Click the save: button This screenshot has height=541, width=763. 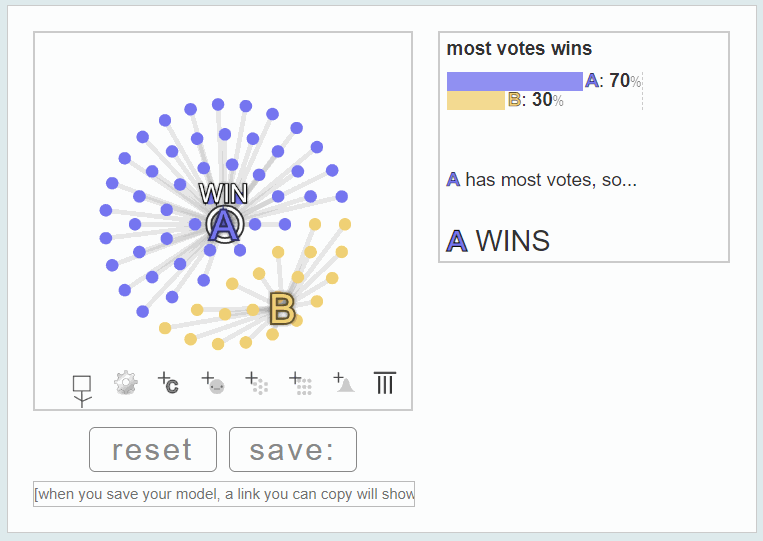[x=293, y=450]
